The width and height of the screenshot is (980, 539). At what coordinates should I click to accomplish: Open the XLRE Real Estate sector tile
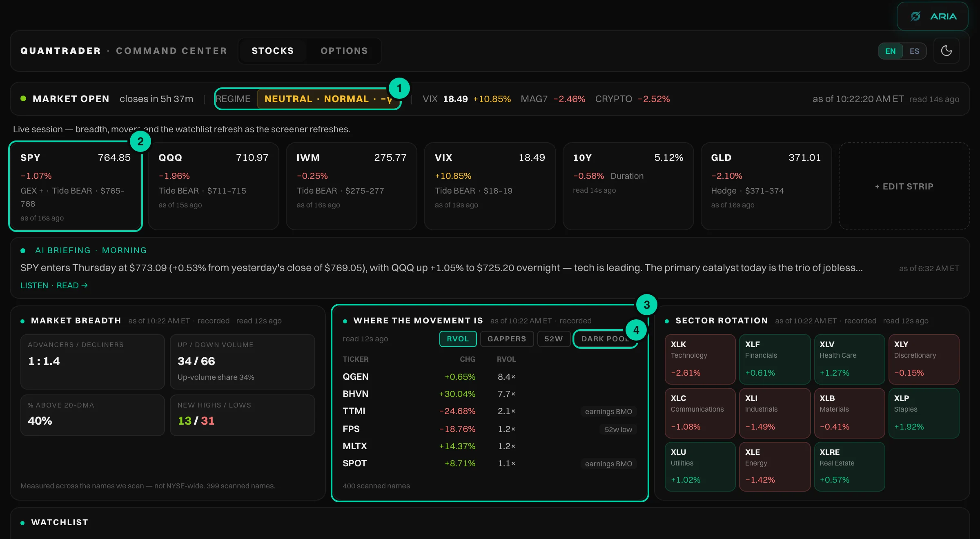click(x=849, y=467)
